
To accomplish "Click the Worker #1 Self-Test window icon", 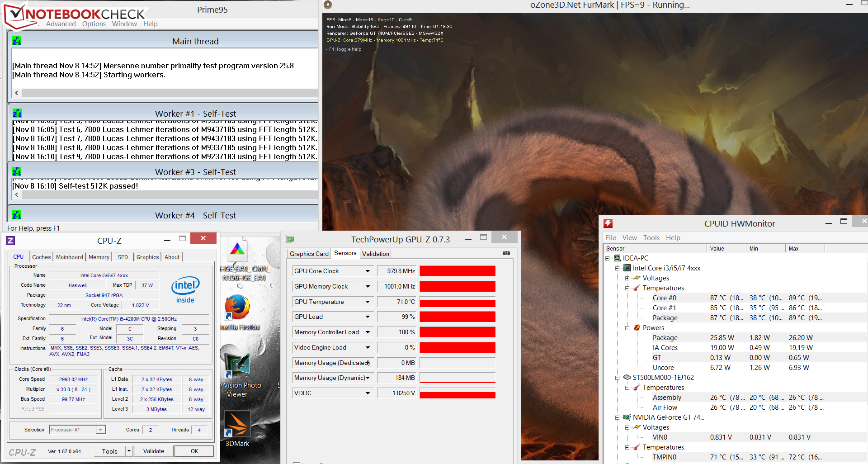I will (x=17, y=113).
